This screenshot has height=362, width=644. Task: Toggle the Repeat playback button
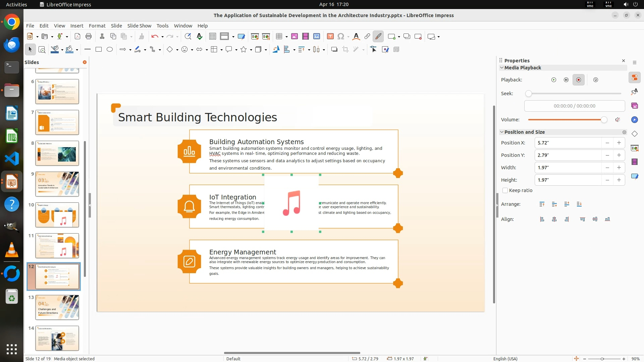pyautogui.click(x=595, y=80)
